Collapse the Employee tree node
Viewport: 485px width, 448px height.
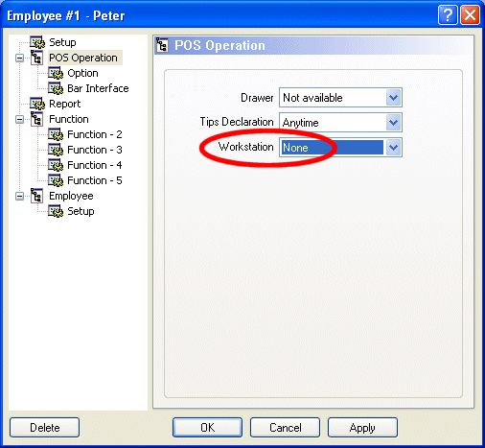coord(20,196)
